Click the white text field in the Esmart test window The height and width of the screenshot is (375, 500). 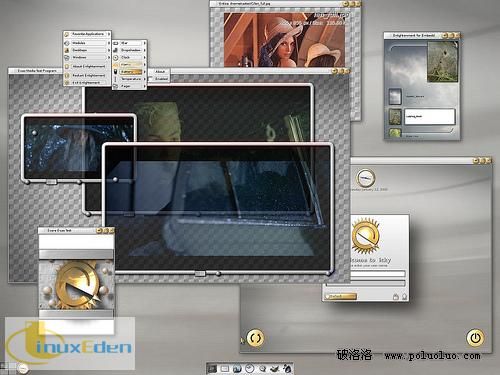point(77,242)
